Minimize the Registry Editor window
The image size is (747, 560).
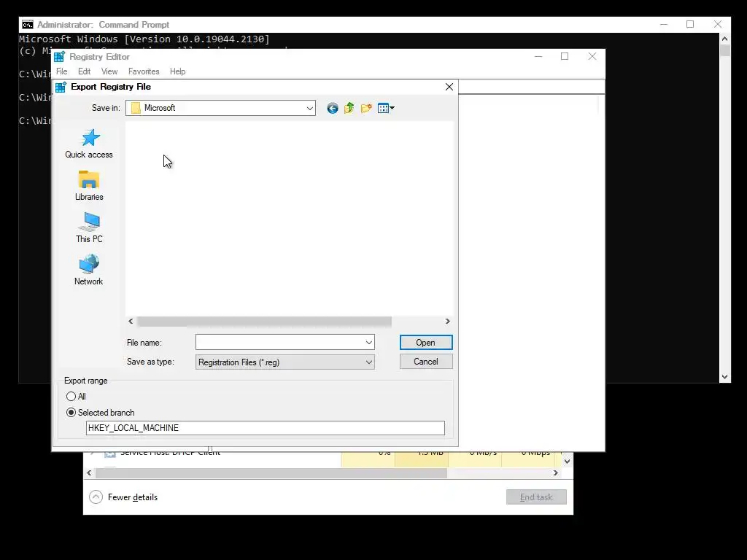tap(539, 56)
